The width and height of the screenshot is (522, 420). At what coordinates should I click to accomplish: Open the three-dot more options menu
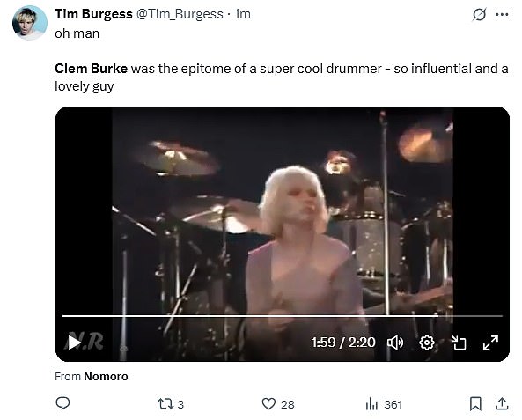(502, 14)
